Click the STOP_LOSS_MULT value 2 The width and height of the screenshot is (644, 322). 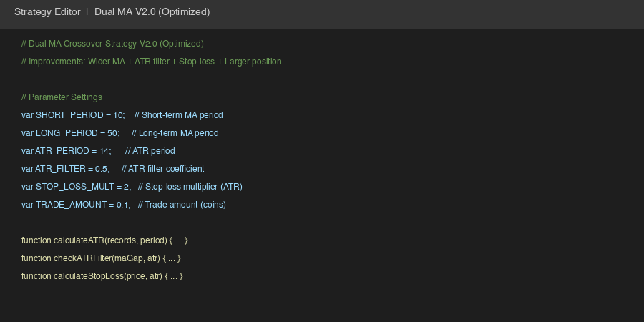coord(126,186)
